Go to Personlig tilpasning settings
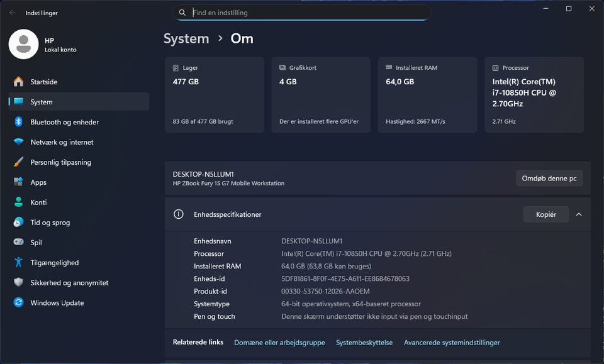The width and height of the screenshot is (604, 364). [x=79, y=162]
